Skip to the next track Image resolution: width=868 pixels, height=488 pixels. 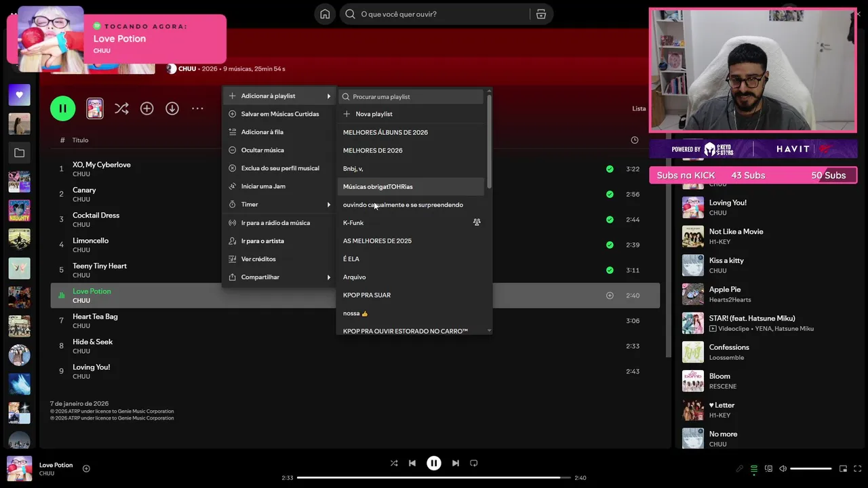(x=456, y=463)
